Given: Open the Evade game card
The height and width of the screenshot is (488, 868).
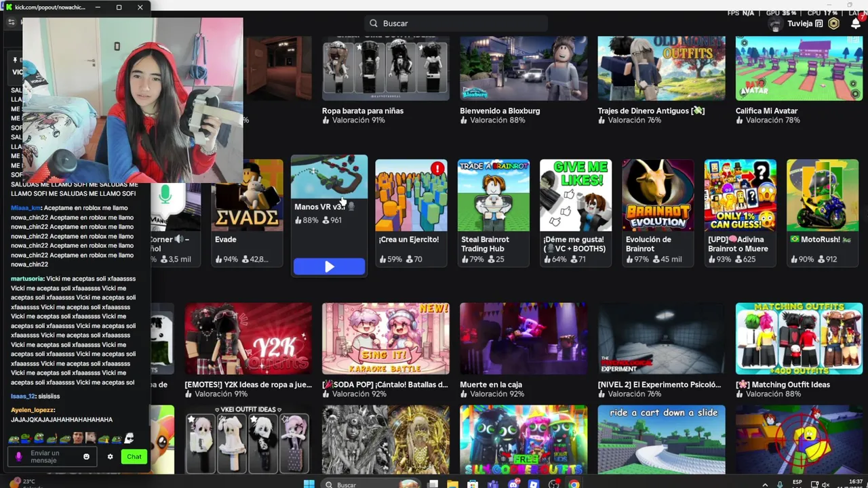Looking at the screenshot, I should (x=247, y=212).
